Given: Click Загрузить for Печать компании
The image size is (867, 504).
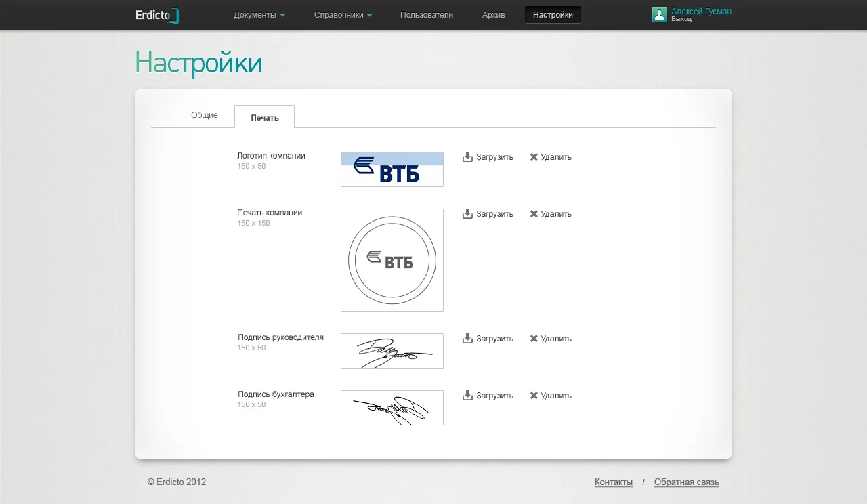Looking at the screenshot, I should 494,214.
